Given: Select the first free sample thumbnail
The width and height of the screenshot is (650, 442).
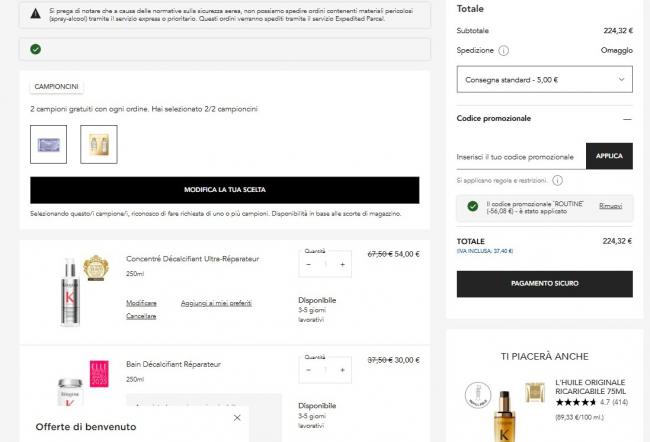Looking at the screenshot, I should pyautogui.click(x=48, y=144).
